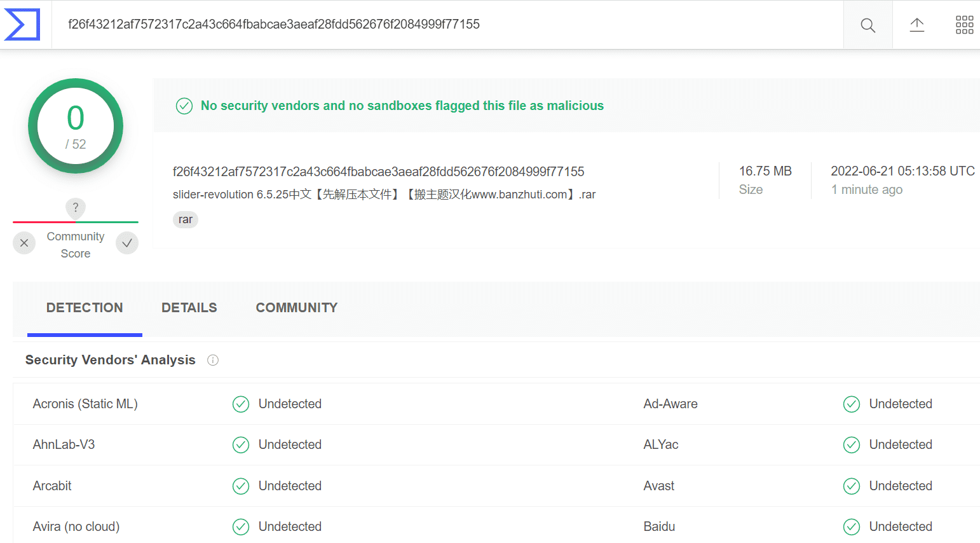The width and height of the screenshot is (980, 543).
Task: Open the DETAILS tab
Action: [189, 308]
